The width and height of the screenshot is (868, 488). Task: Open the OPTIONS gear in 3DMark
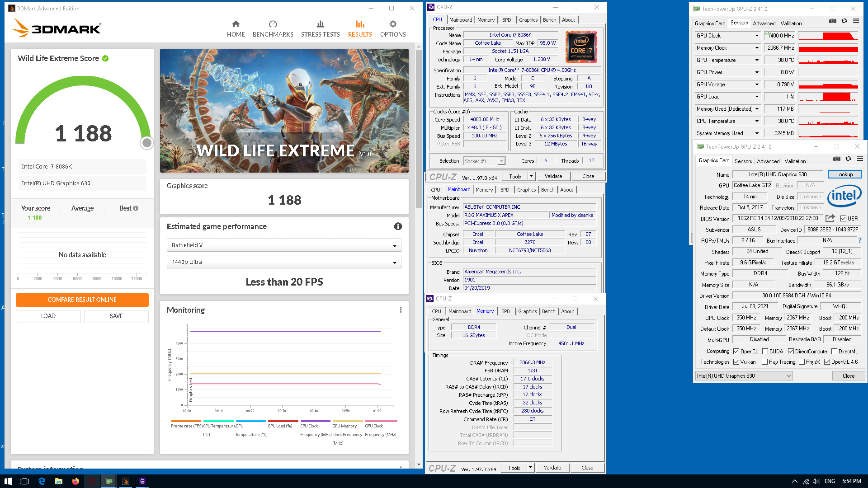(x=393, y=29)
